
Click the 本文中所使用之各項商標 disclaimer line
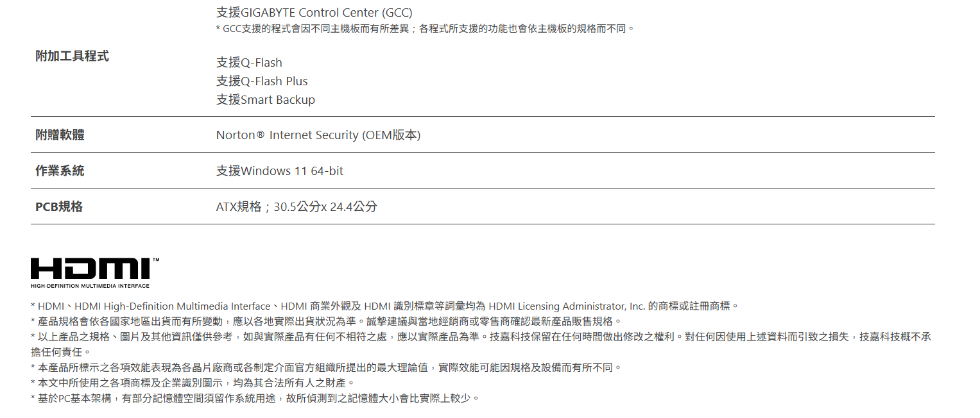point(193,383)
